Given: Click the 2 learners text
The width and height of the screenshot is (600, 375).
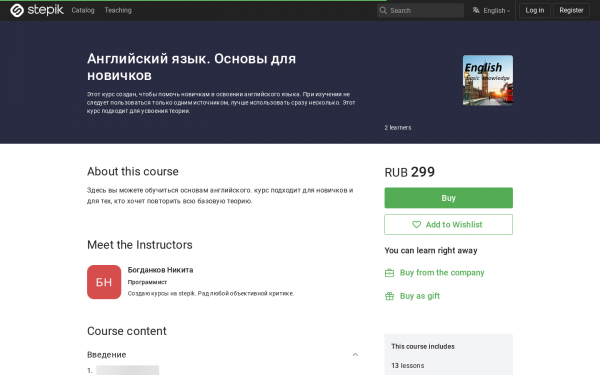Looking at the screenshot, I should [398, 127].
